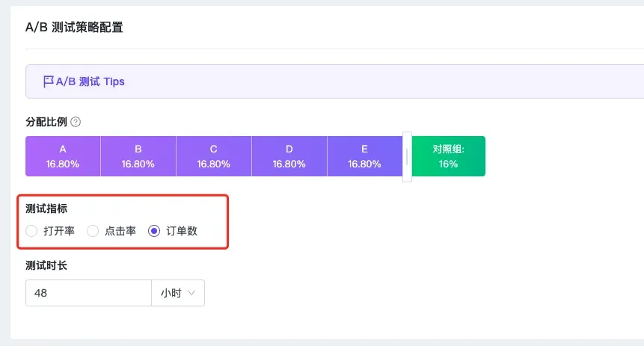Open the help icon next to 分配比例
Image resolution: width=644 pixels, height=346 pixels.
pos(76,122)
